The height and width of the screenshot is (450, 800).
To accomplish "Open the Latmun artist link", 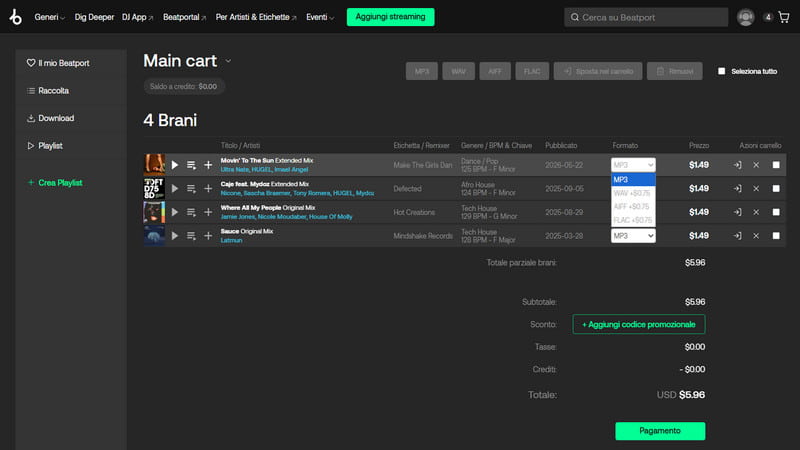I will [x=231, y=240].
